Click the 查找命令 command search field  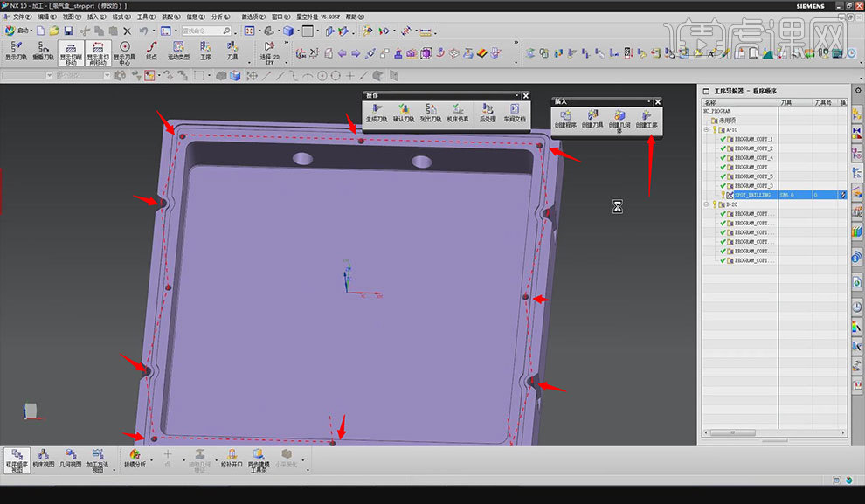pos(205,31)
